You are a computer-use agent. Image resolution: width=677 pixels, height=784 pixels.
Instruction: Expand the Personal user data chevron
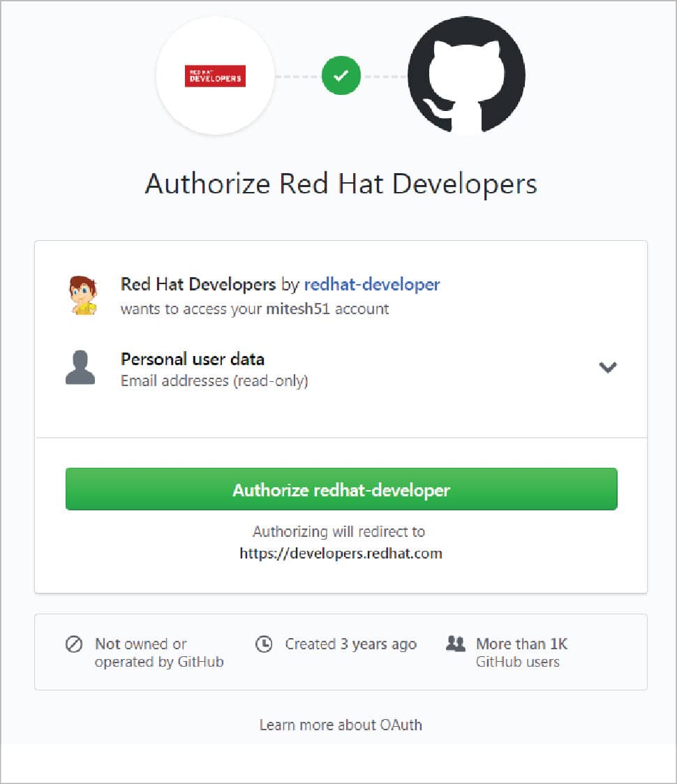tap(608, 367)
